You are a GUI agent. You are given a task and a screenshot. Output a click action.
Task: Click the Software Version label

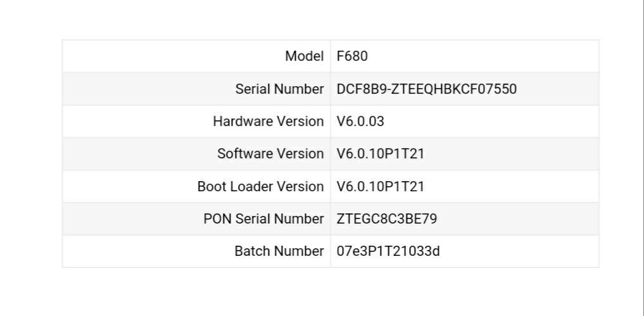pyautogui.click(x=270, y=154)
